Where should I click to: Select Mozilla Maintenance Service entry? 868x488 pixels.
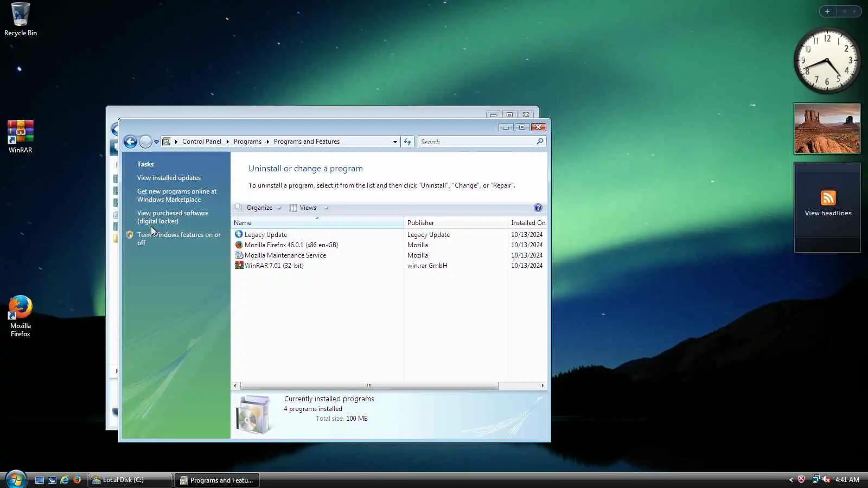[x=388, y=255]
